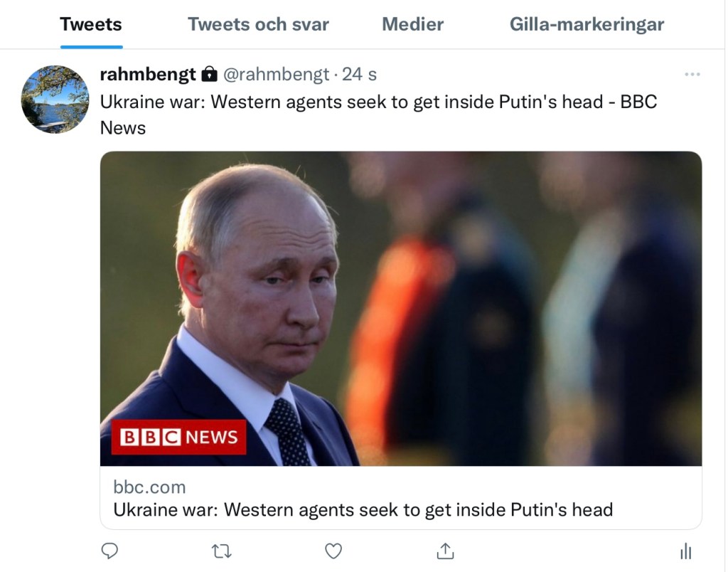Viewport: 728px width, 572px height.
Task: Like the tweet with the heart icon
Action: [x=333, y=551]
